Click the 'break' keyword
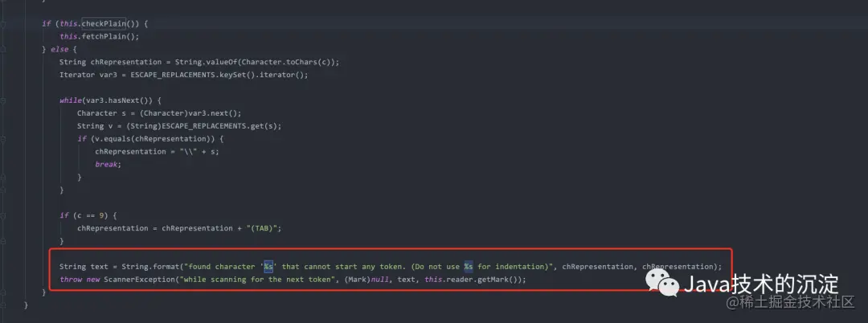This screenshot has width=868, height=323. [x=106, y=164]
